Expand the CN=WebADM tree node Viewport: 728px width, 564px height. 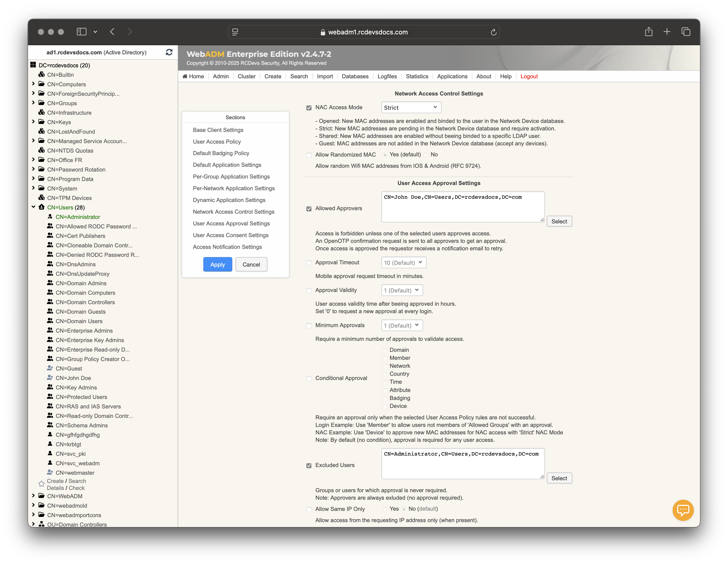(33, 495)
